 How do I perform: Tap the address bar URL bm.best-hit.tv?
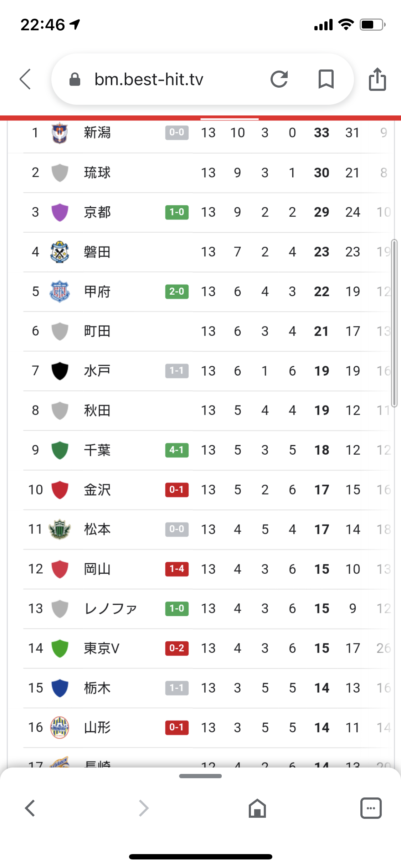click(149, 79)
